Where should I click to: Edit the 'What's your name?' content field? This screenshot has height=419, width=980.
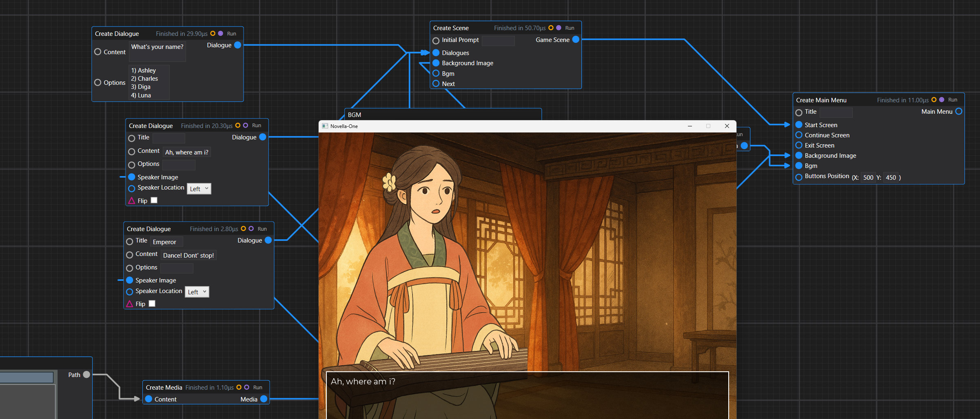[x=157, y=51]
